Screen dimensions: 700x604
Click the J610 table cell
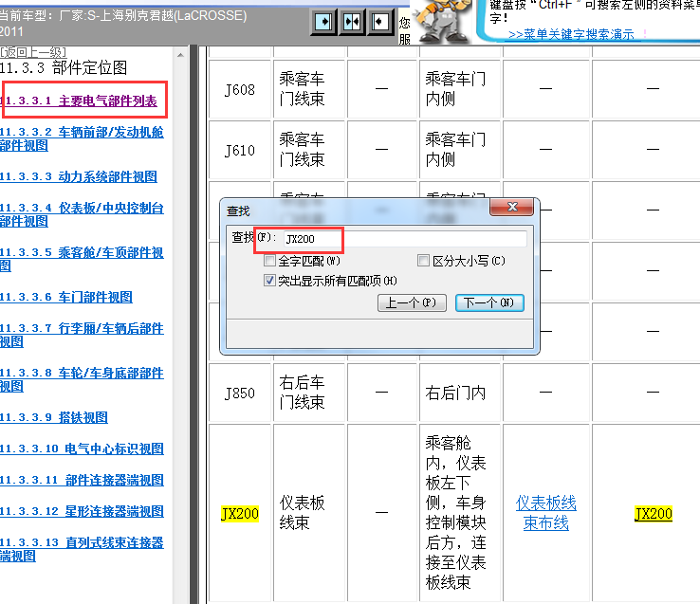[x=240, y=150]
